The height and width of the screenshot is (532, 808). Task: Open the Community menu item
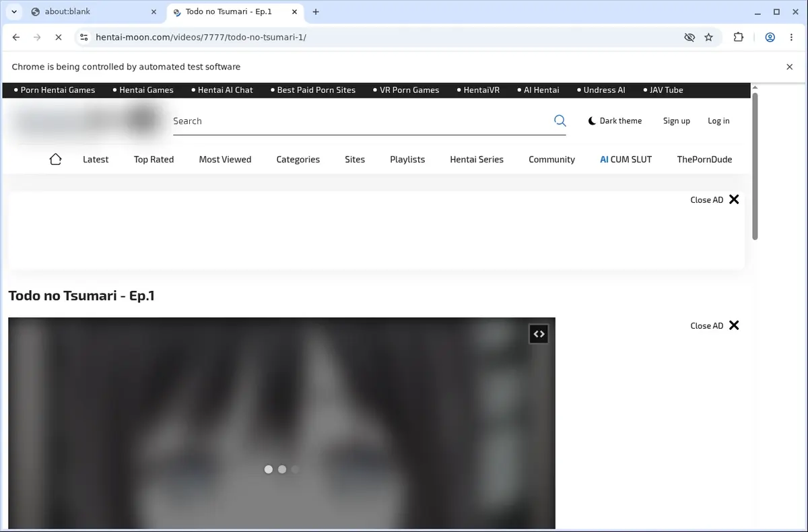pos(551,160)
